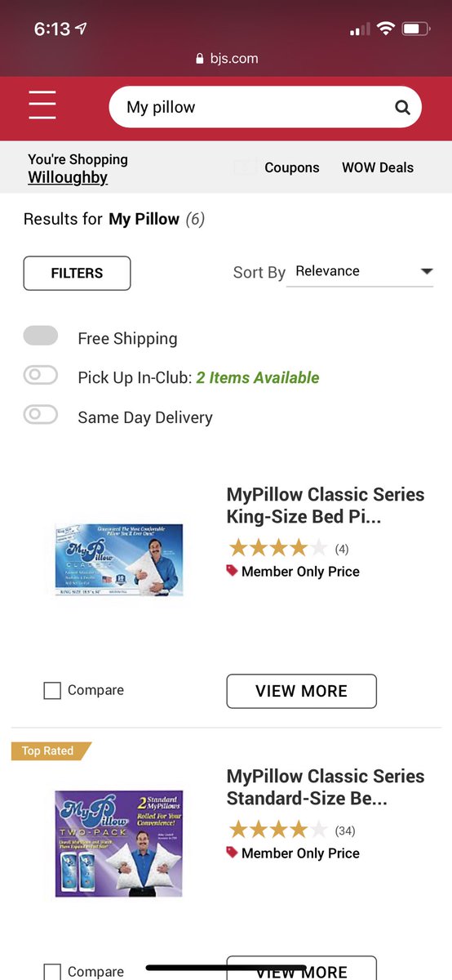Click VIEW MORE for King-Size pillow
This screenshot has height=980, width=452.
301,691
